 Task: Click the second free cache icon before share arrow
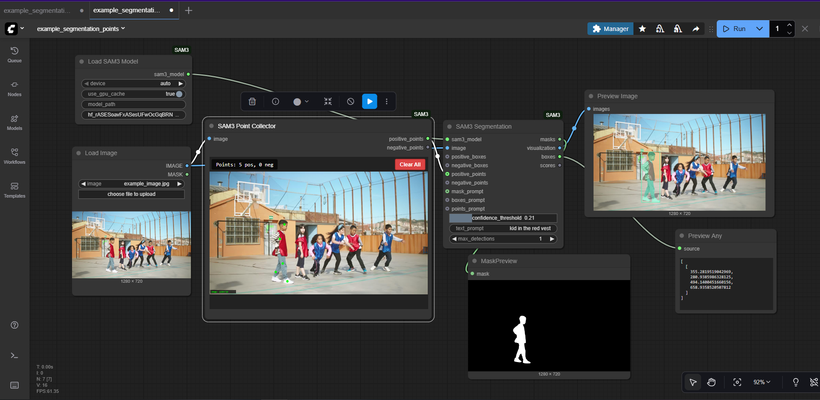tap(678, 29)
